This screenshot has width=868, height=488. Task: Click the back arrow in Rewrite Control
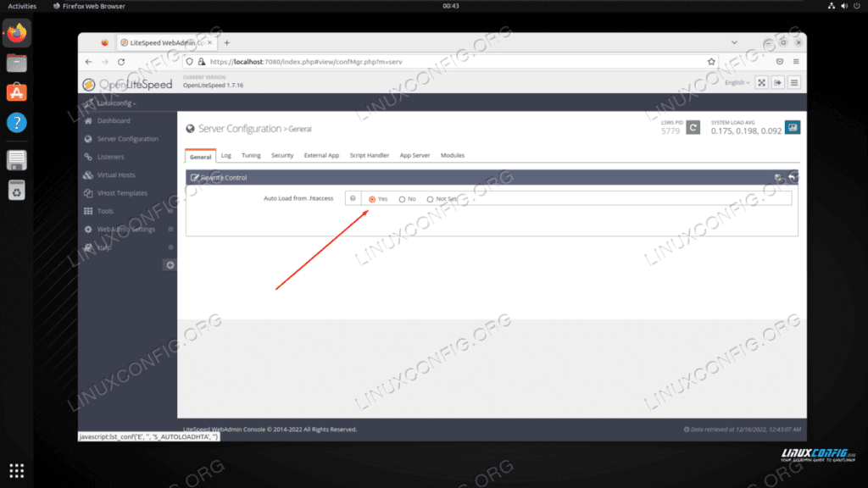(793, 177)
